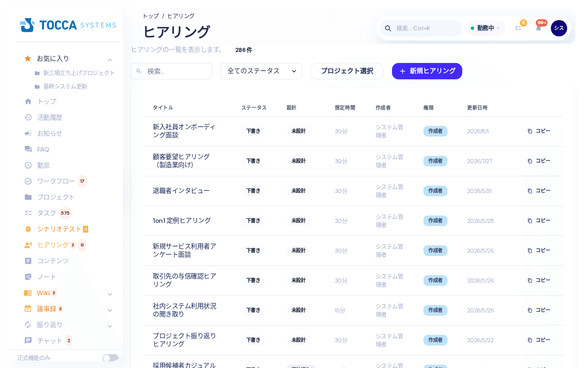Click the calendar icon for 議事録

point(28,309)
